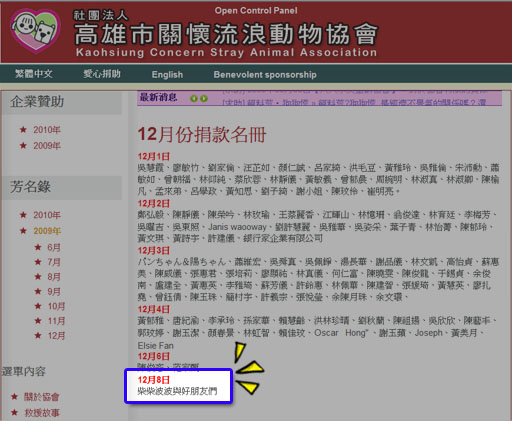
Task: Click the scrolling news headline link
Action: [355, 102]
